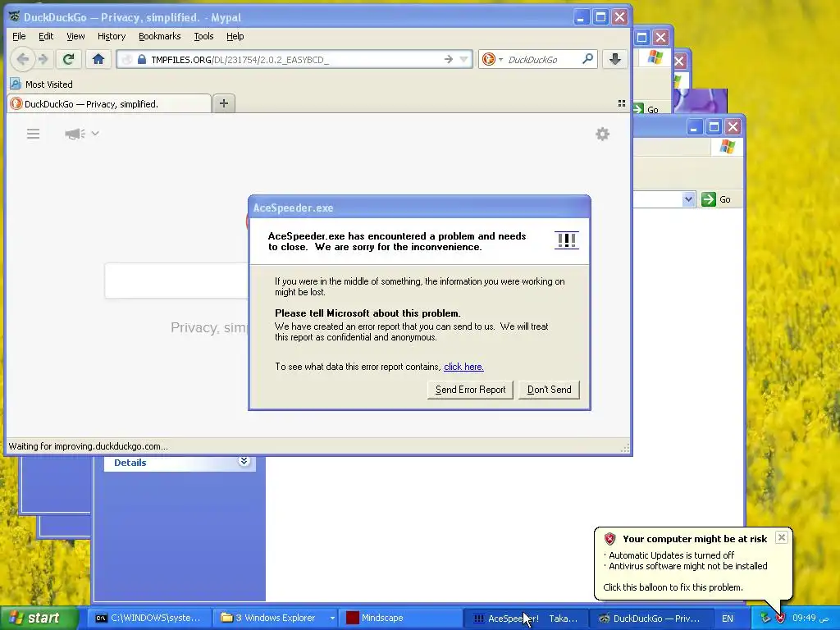Click the search magnifier icon
The image size is (840, 630).
(587, 59)
